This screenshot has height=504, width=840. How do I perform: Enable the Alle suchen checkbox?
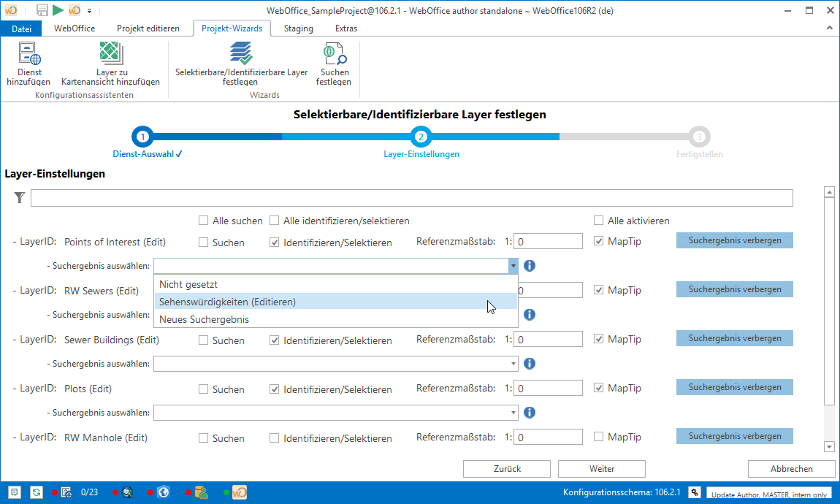click(204, 221)
